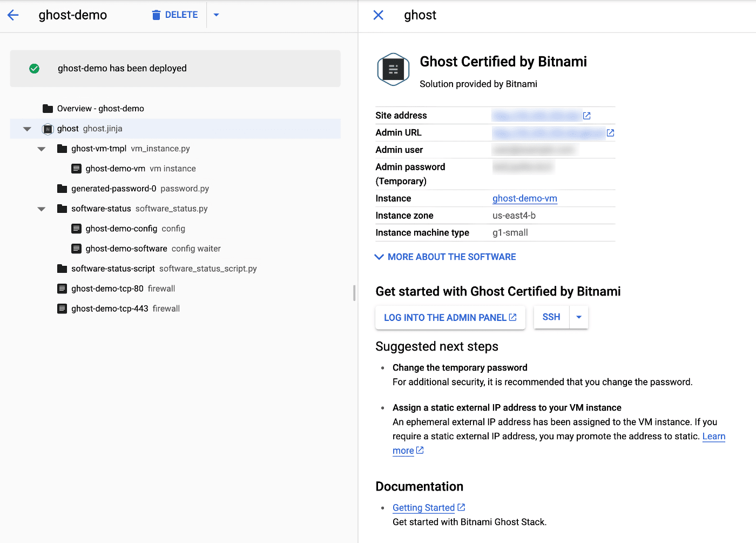Select generated-password-0 password.py row
The height and width of the screenshot is (543, 756).
point(175,189)
